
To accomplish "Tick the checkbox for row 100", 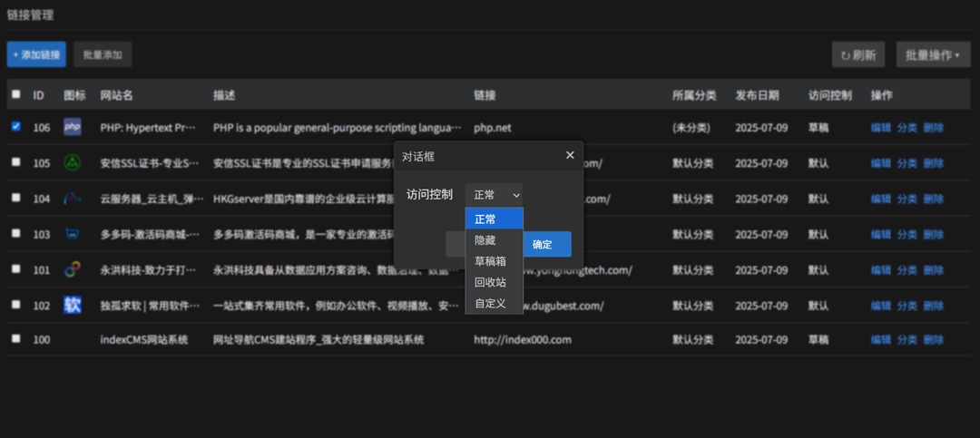I will tap(16, 339).
